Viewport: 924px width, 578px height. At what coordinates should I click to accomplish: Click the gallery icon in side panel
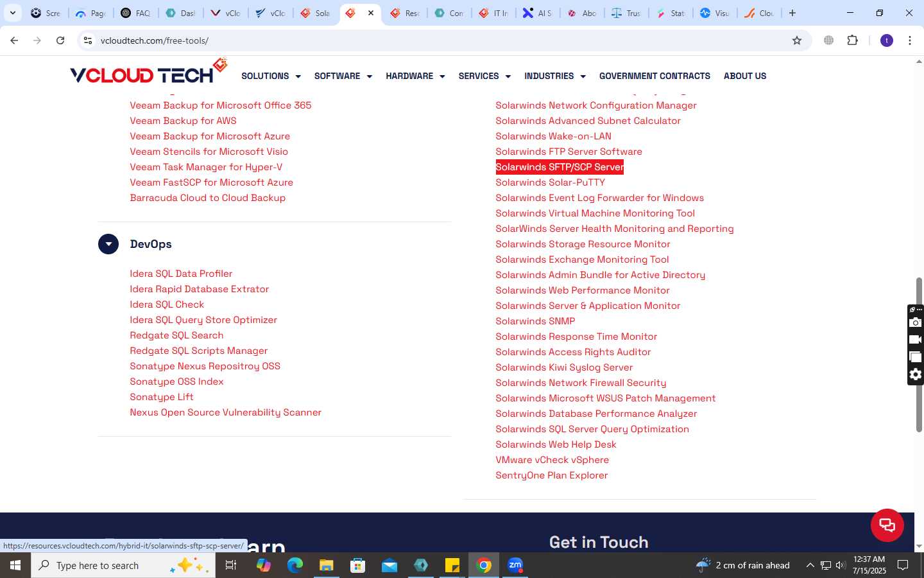(916, 357)
